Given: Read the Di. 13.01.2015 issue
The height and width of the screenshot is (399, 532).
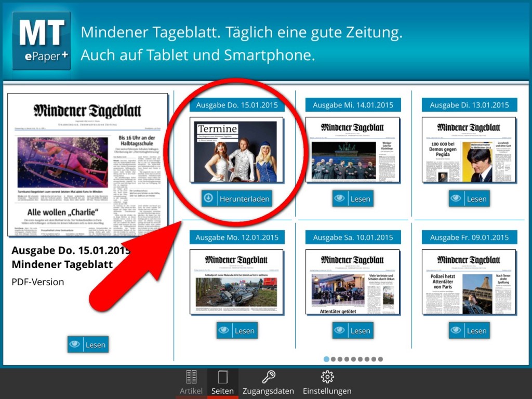Looking at the screenshot, I should coord(469,198).
